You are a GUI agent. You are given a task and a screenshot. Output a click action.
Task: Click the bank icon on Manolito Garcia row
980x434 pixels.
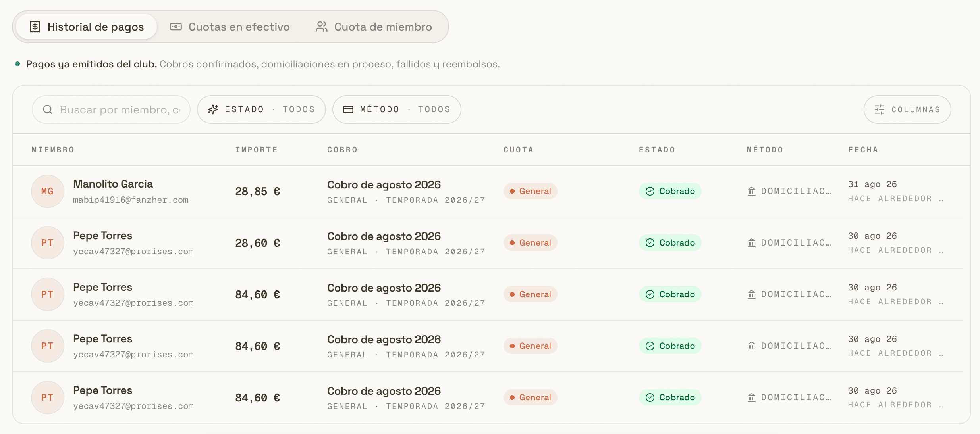click(x=752, y=191)
